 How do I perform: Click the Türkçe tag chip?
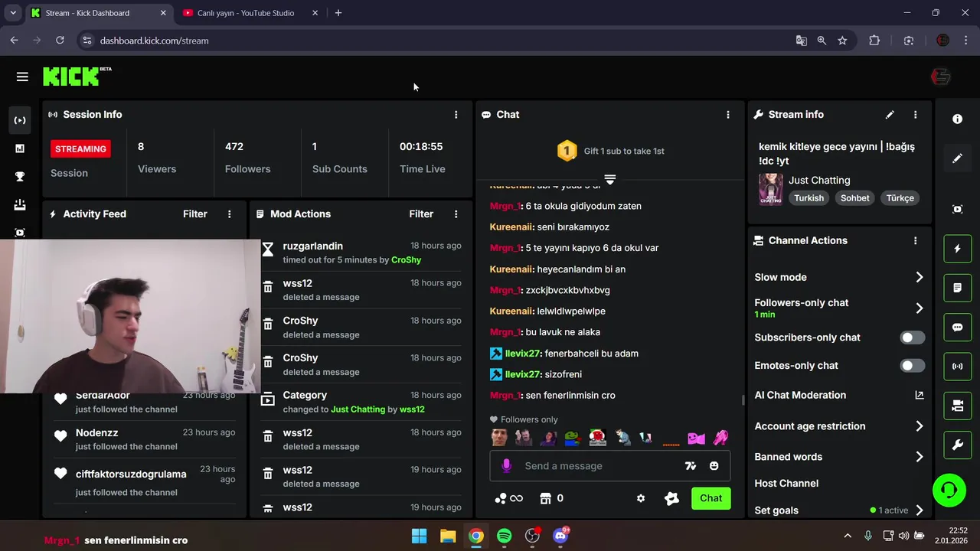click(x=900, y=198)
